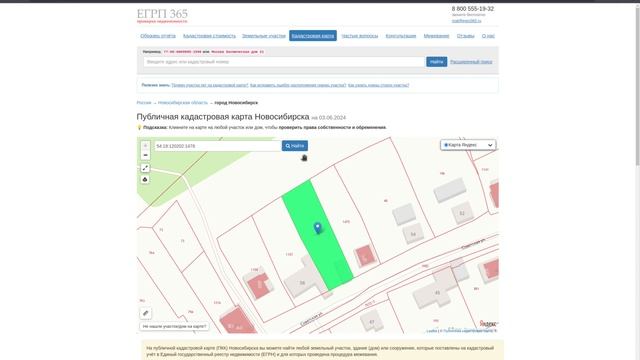Open the Межевание menu item
The height and width of the screenshot is (360, 640).
436,36
